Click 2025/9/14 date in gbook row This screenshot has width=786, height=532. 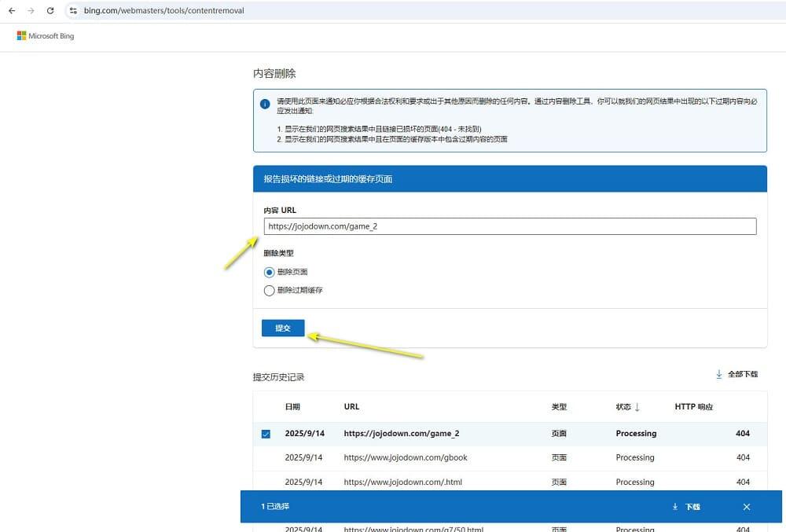click(x=303, y=457)
